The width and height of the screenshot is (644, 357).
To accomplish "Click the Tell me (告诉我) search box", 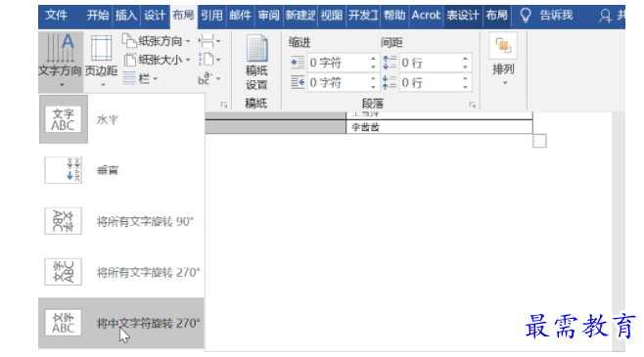I will [x=556, y=16].
